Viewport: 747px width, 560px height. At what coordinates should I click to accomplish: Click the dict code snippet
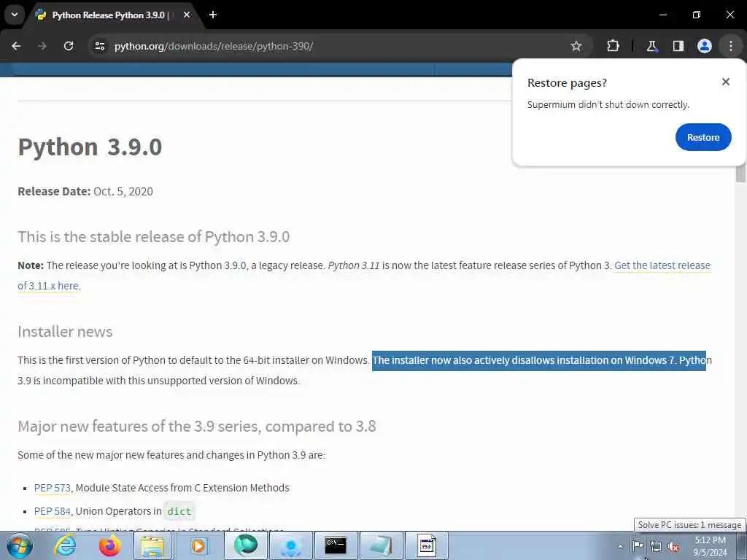[179, 511]
